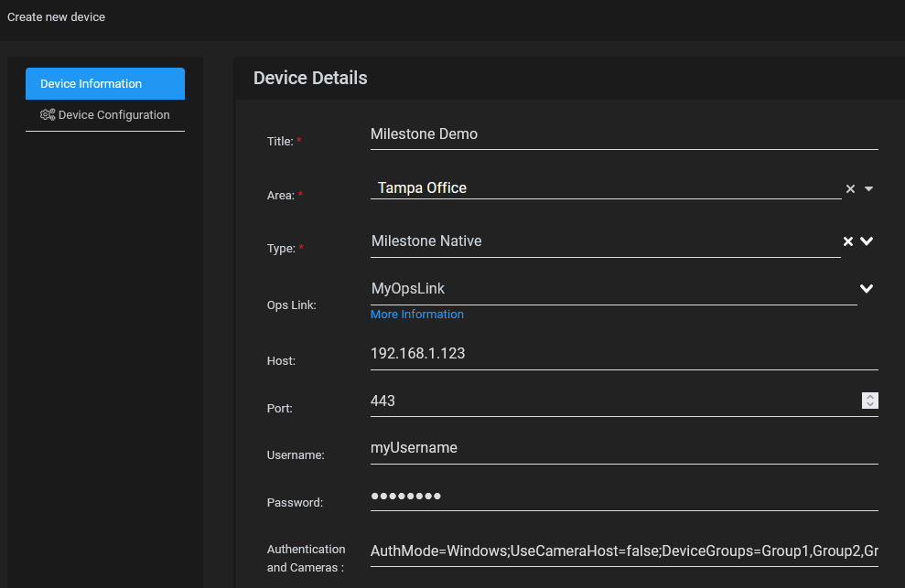Screen dimensions: 905x588
Task: Open the Device Information tab
Action: coord(105,83)
